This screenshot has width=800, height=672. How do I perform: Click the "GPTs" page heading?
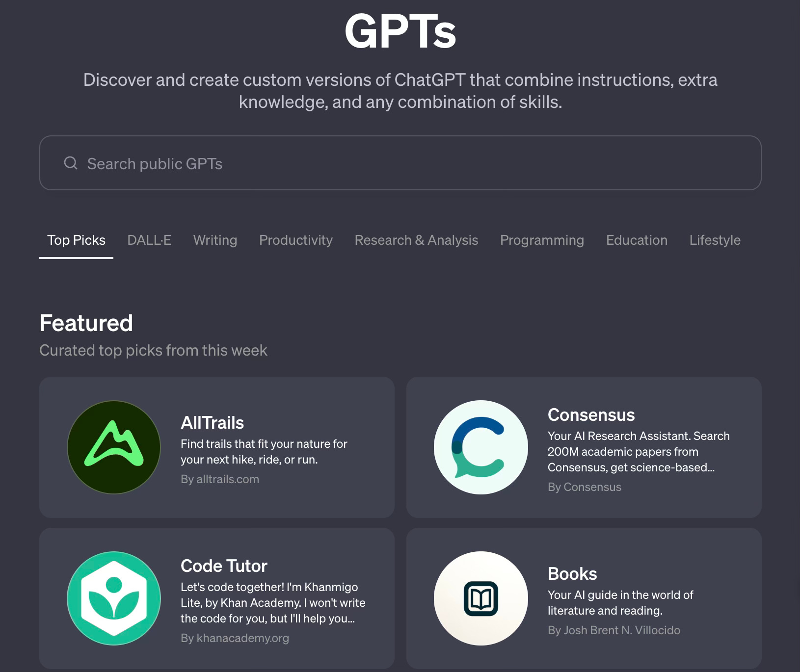click(400, 32)
